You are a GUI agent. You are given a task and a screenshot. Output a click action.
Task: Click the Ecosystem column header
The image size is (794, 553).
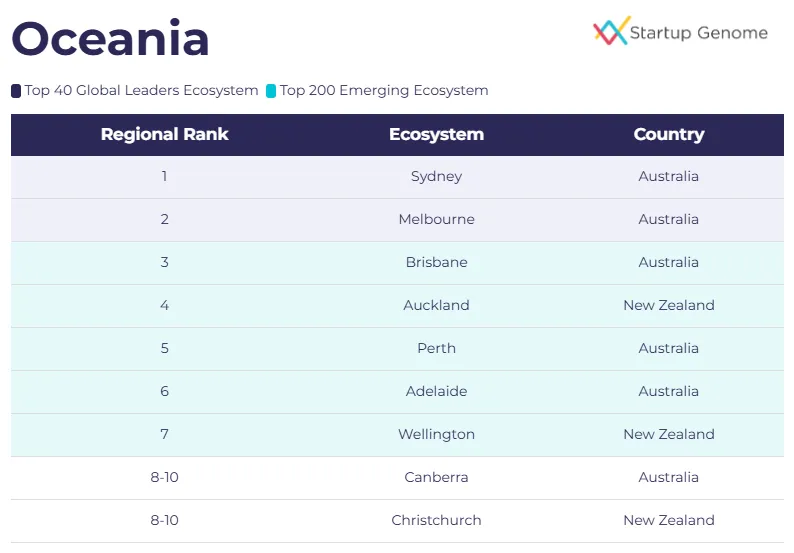point(436,134)
